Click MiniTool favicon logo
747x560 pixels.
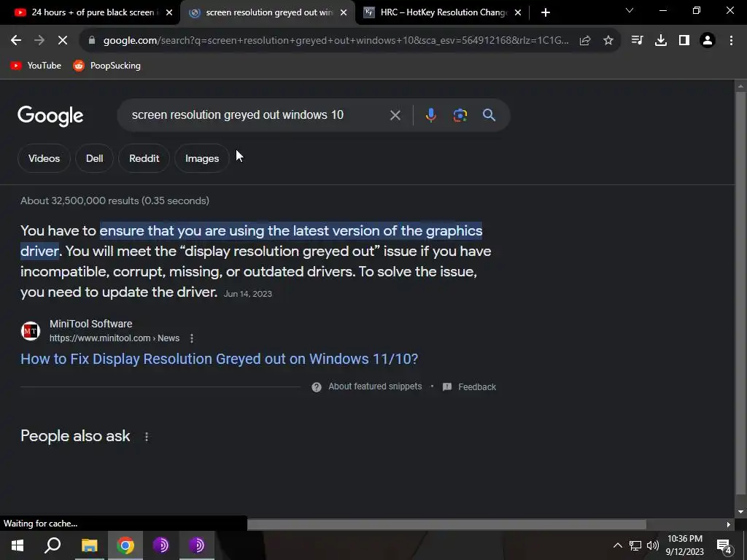point(31,331)
